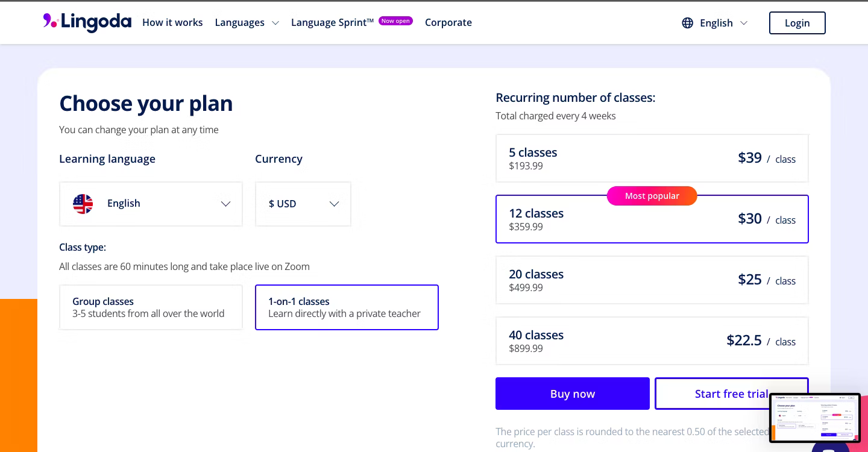This screenshot has height=452, width=868.
Task: Click the Login button
Action: [x=797, y=23]
